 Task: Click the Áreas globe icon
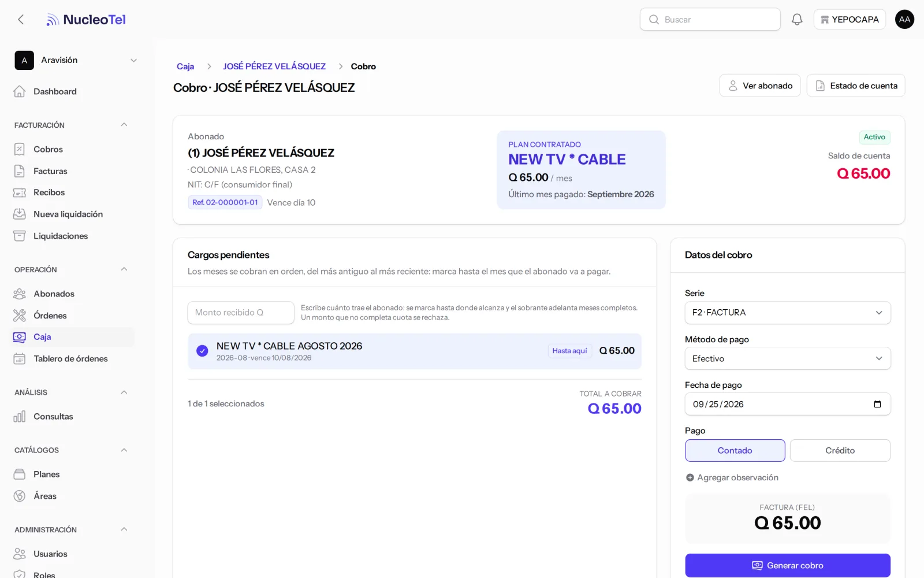(x=20, y=496)
